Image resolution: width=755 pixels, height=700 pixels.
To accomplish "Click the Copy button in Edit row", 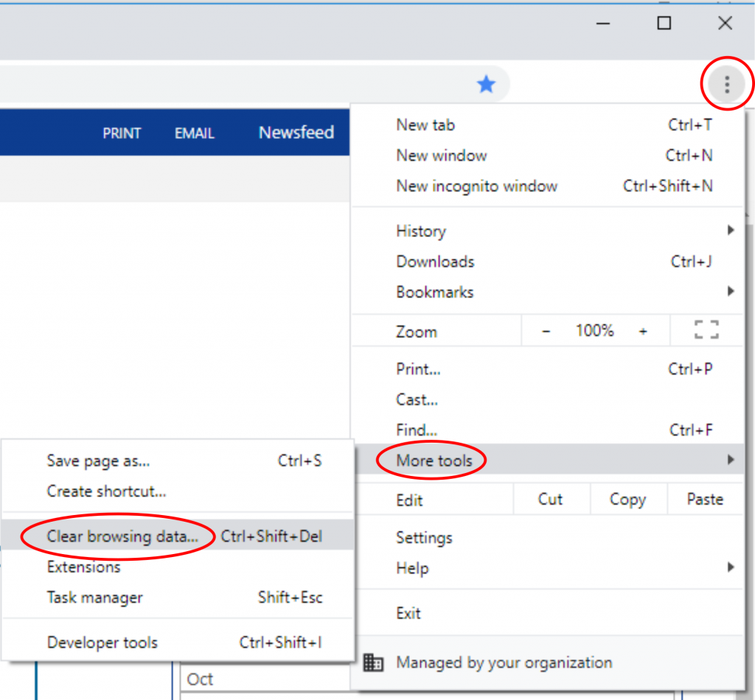I will 627,500.
